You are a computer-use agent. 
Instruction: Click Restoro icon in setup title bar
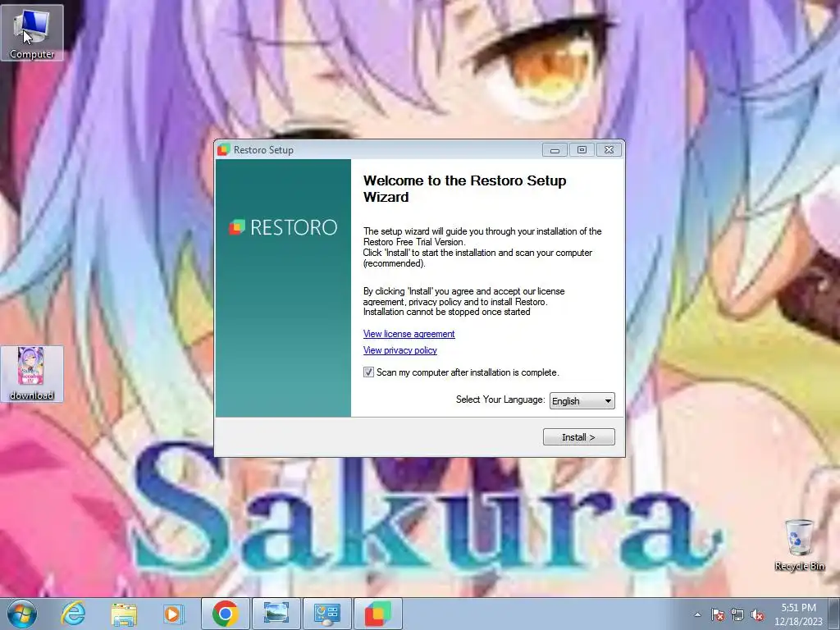point(223,150)
